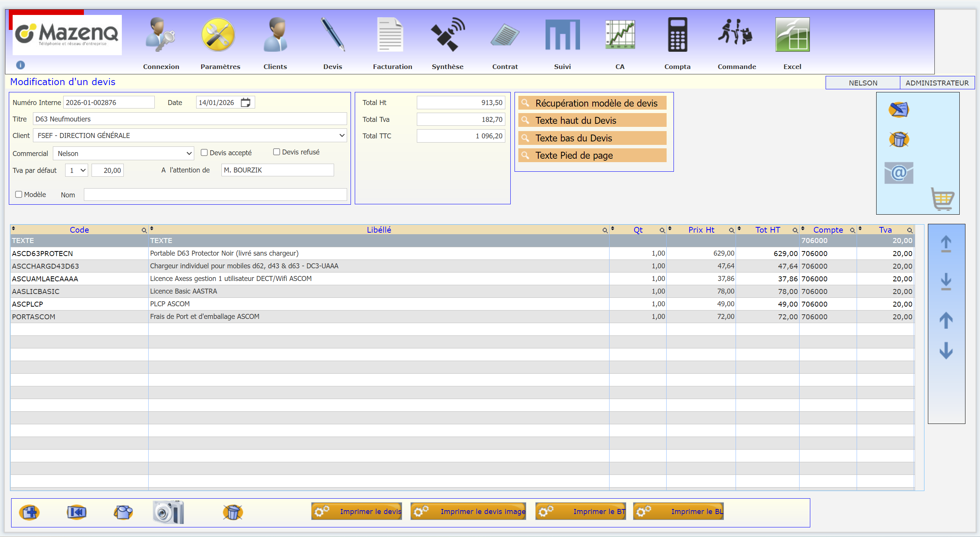Open the CA chart icon
This screenshot has width=980, height=537.
point(620,34)
